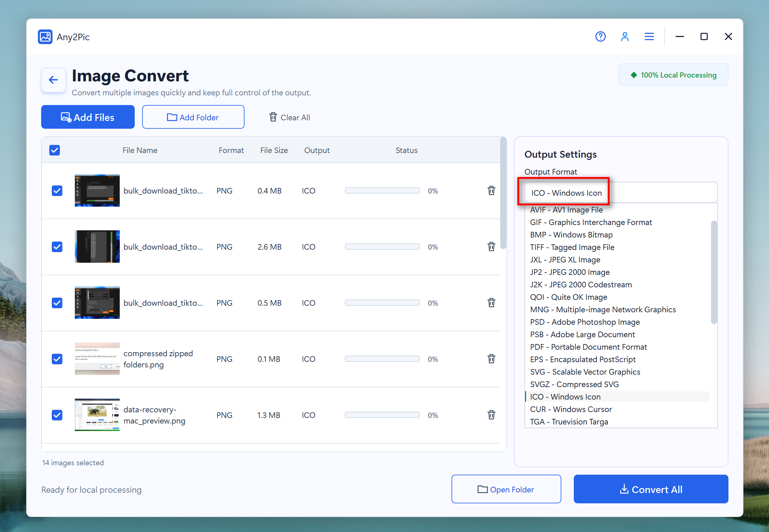Select BMP - Windows Bitmap

coord(617,235)
